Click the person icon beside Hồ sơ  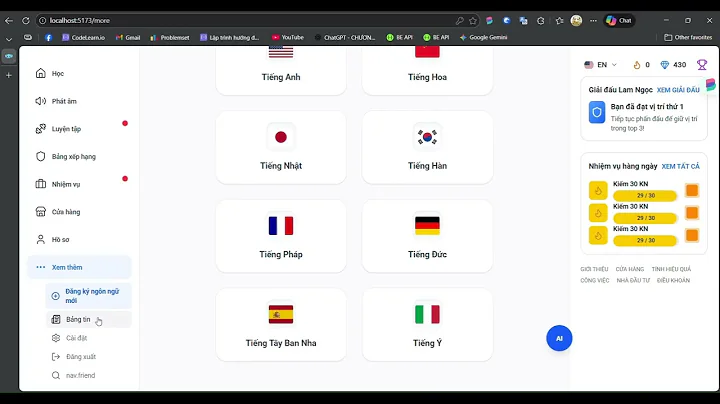(x=41, y=240)
